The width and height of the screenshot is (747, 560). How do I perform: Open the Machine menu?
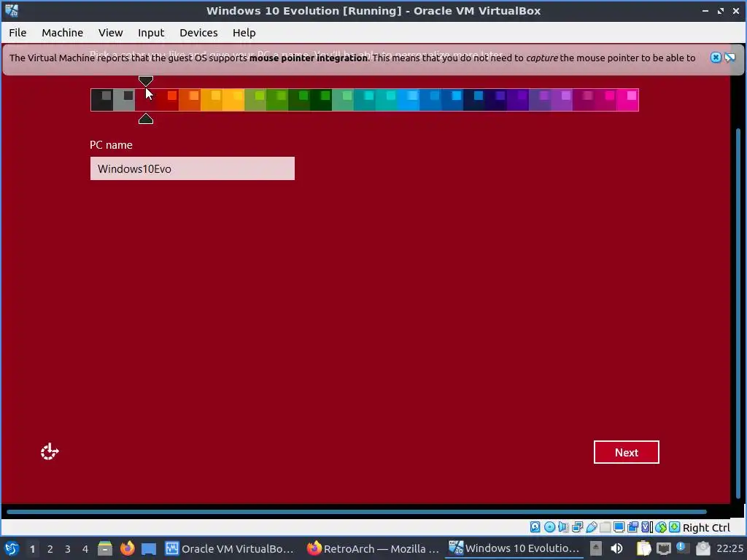pyautogui.click(x=63, y=32)
